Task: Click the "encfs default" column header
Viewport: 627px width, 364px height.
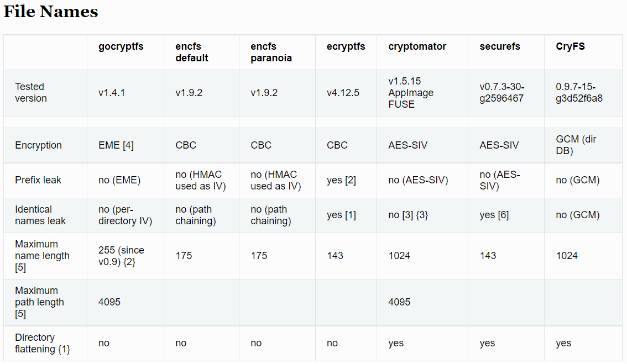Action: 192,52
